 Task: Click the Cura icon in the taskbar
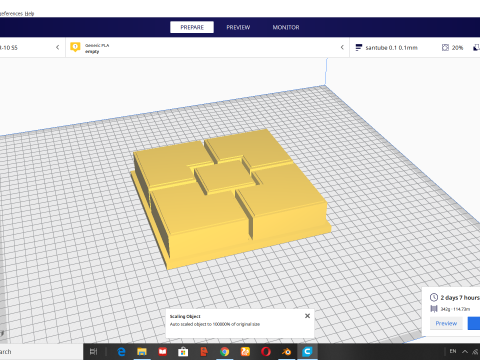click(307, 351)
